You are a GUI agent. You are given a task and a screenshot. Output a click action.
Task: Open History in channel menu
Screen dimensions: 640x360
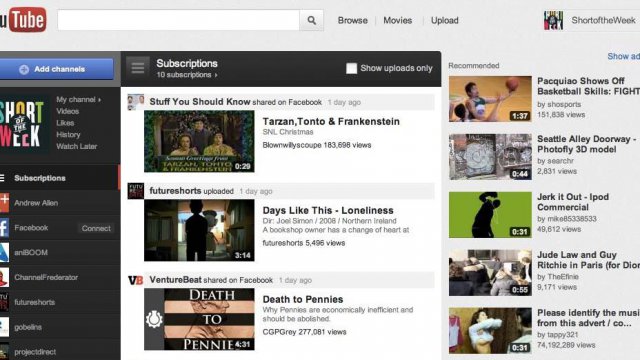pos(68,135)
